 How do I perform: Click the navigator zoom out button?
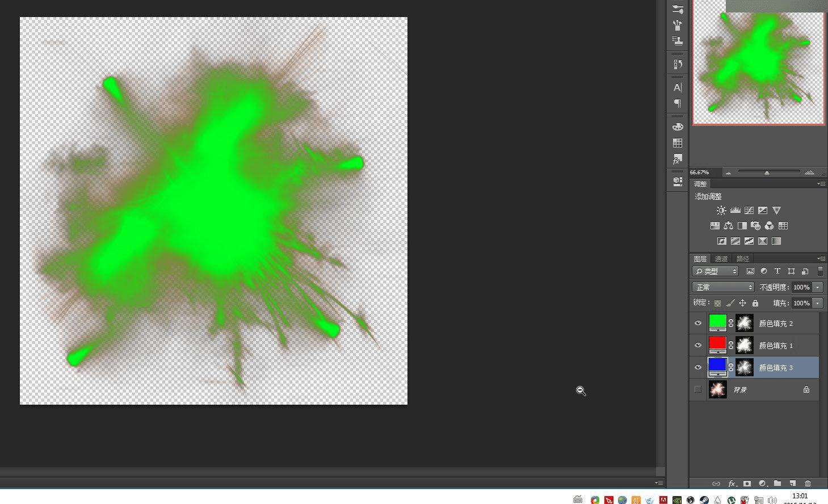pos(728,173)
